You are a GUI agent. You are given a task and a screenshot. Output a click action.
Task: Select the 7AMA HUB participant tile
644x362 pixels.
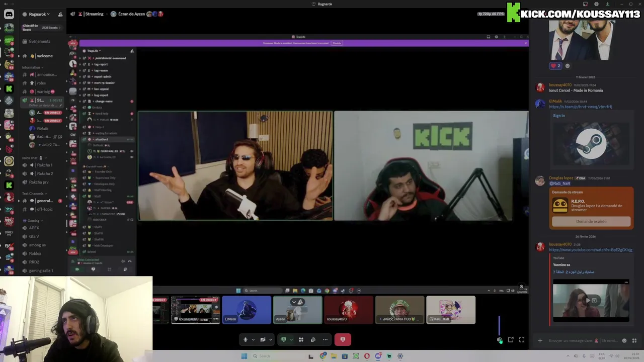tap(400, 310)
